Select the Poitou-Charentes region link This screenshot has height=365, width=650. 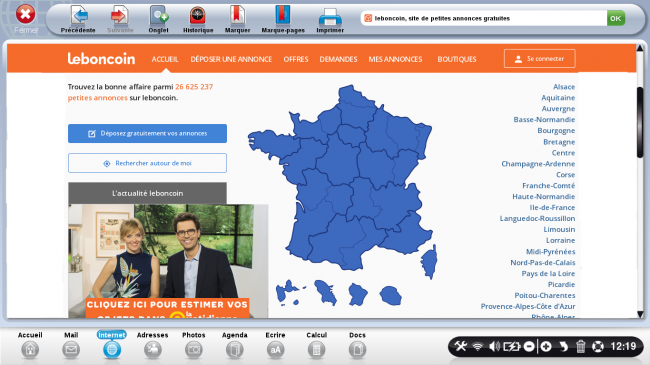tap(545, 295)
